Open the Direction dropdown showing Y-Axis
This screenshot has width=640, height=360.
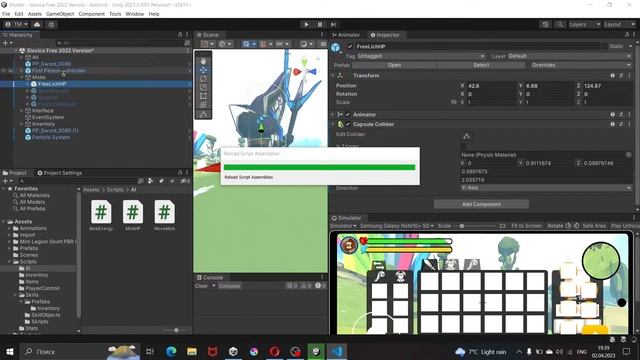point(546,188)
